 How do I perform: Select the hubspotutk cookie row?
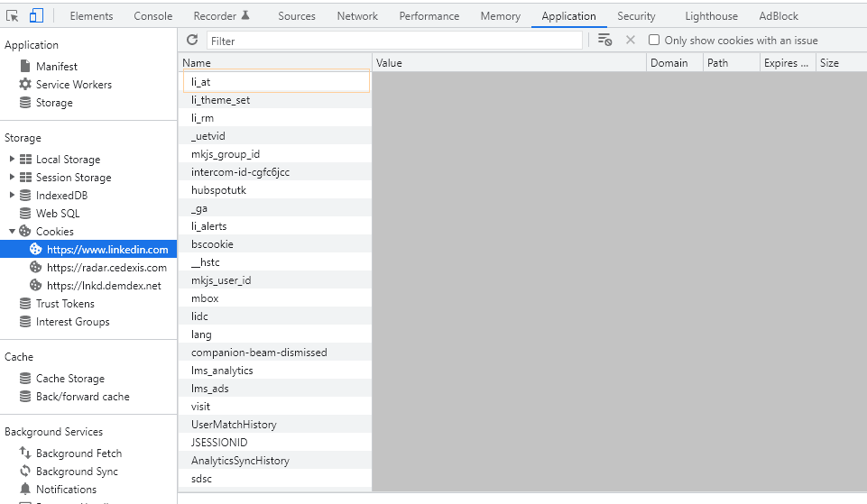pyautogui.click(x=275, y=189)
